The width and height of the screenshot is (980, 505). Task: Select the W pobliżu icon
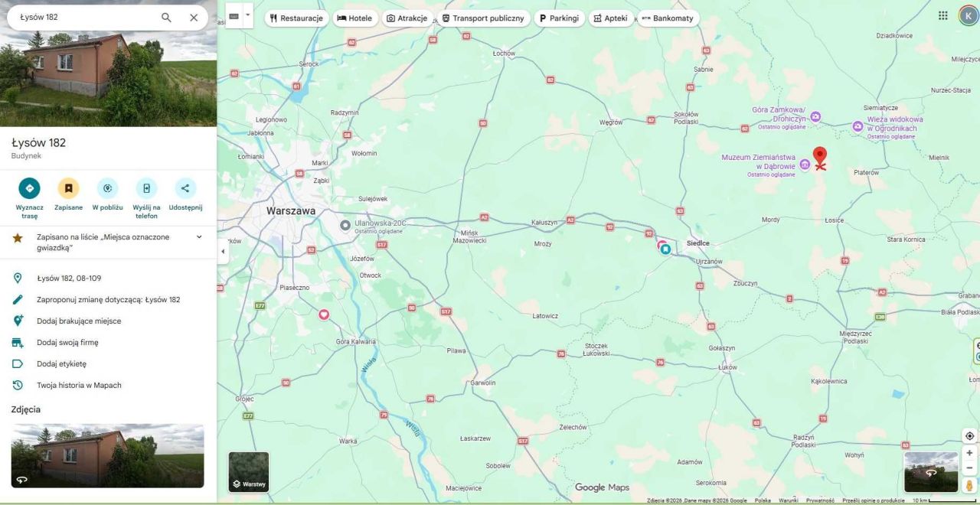[x=107, y=187]
